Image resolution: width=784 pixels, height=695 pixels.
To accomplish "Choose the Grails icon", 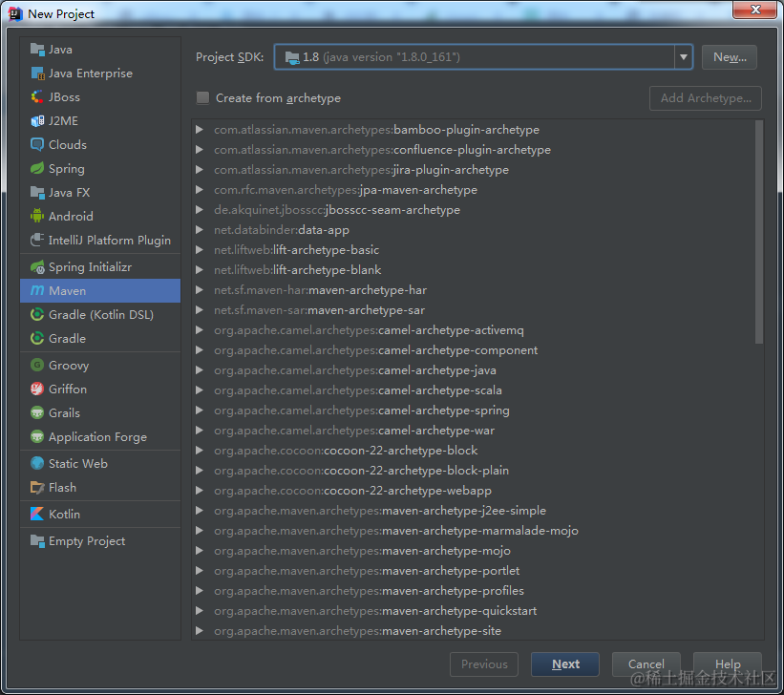I will coord(37,413).
